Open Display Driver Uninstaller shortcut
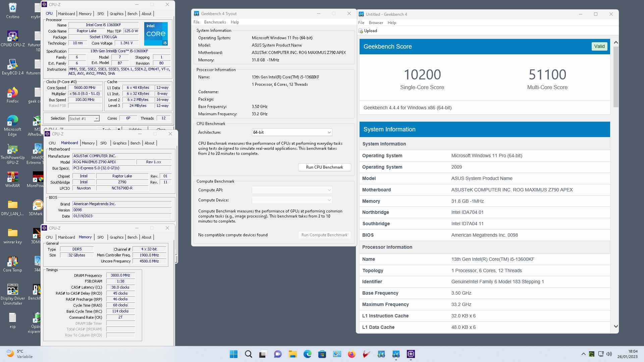Screen dimensions: 644x362 point(12,295)
